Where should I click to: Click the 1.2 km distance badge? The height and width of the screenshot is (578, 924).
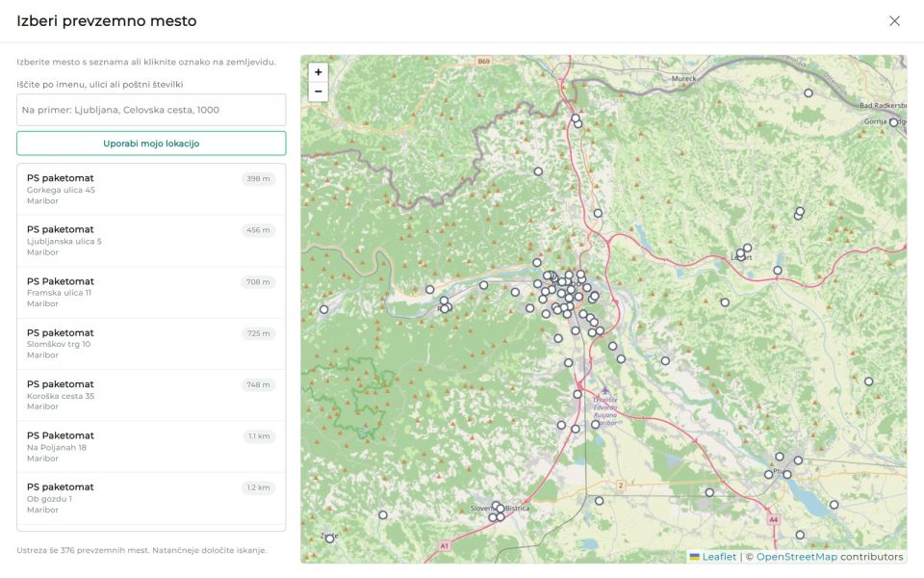click(258, 487)
